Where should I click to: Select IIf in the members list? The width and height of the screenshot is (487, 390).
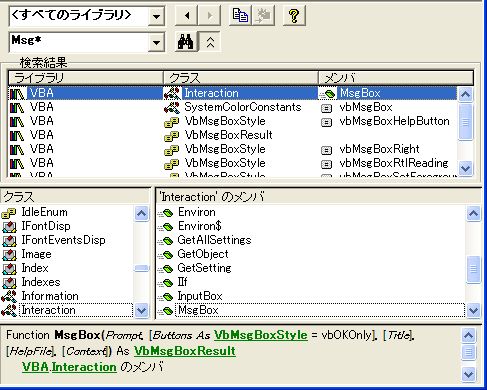[182, 282]
